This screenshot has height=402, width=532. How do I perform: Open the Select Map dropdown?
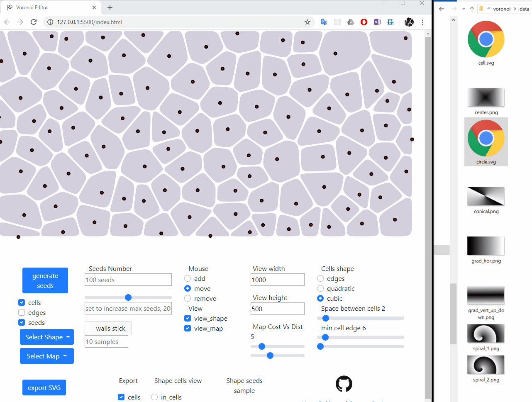point(46,356)
